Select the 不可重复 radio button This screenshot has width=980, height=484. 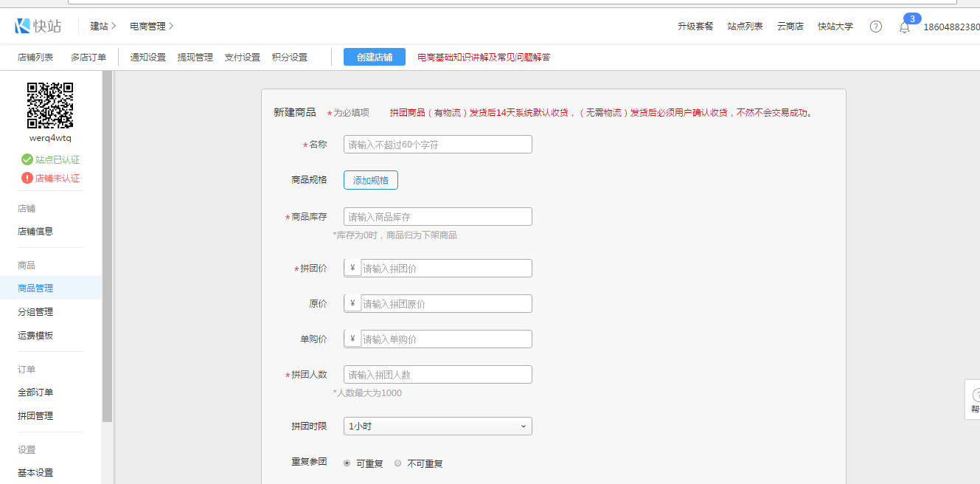(398, 463)
